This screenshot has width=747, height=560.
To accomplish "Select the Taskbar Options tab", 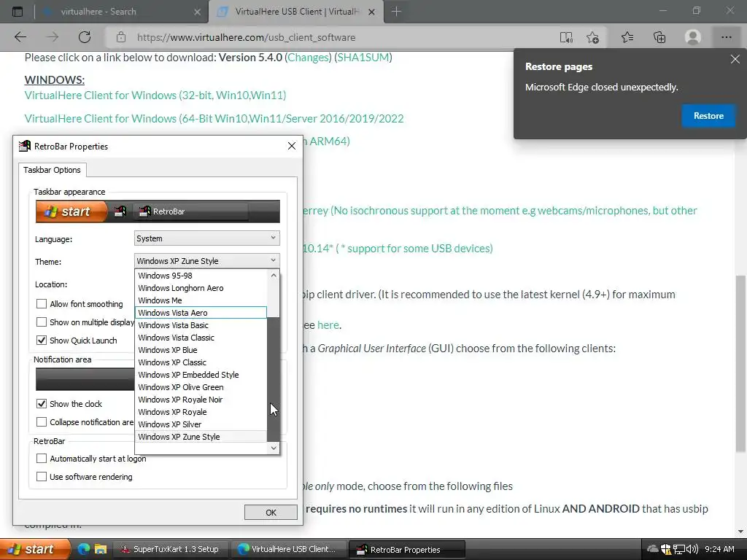I will (x=52, y=169).
